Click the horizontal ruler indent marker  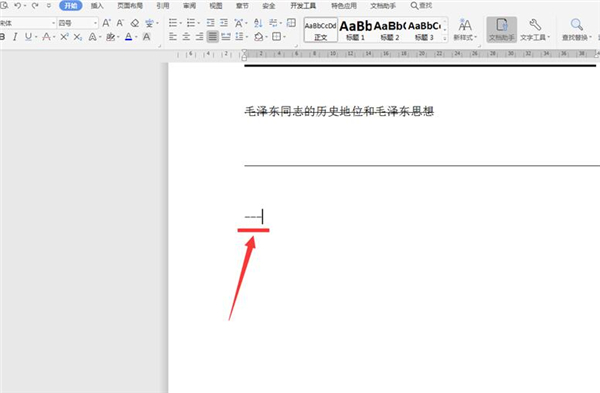coord(244,55)
